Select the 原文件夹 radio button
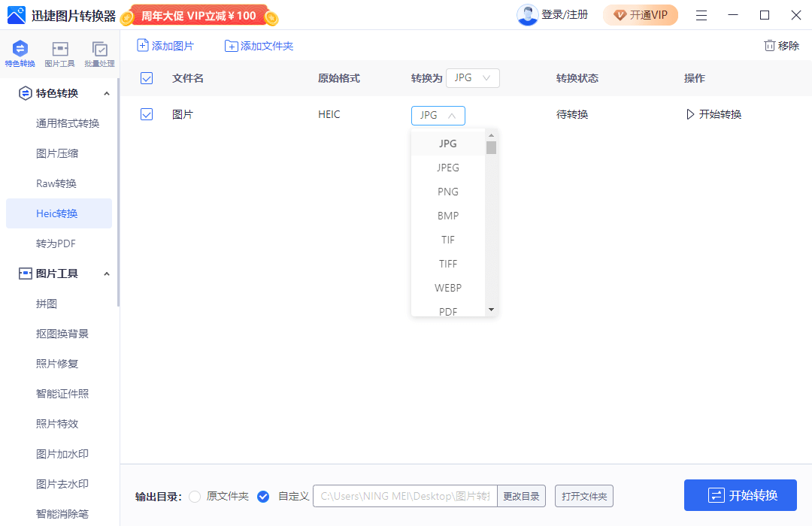Viewport: 812px width, 526px height. (195, 497)
